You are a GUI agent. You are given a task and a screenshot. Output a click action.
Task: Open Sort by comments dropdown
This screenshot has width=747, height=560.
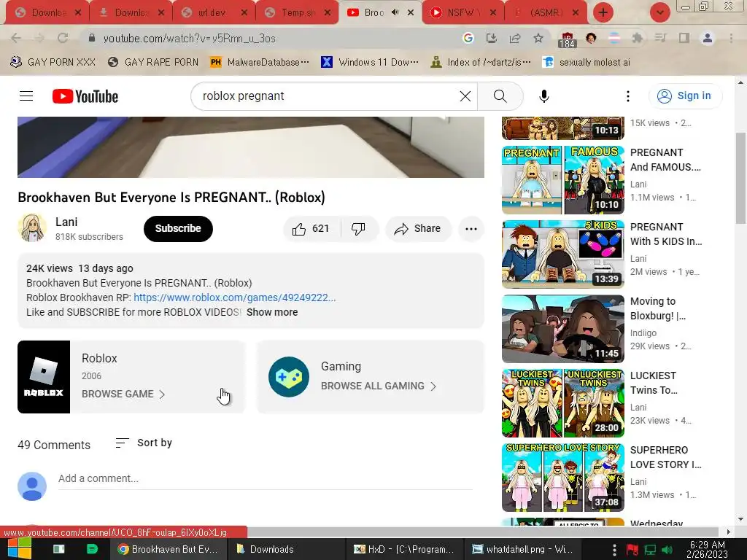144,443
